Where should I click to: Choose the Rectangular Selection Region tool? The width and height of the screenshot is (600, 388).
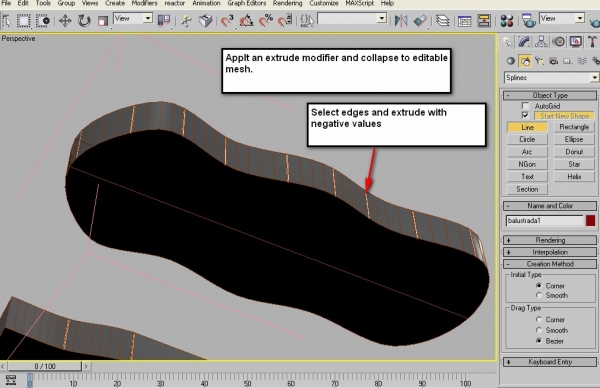(x=23, y=20)
